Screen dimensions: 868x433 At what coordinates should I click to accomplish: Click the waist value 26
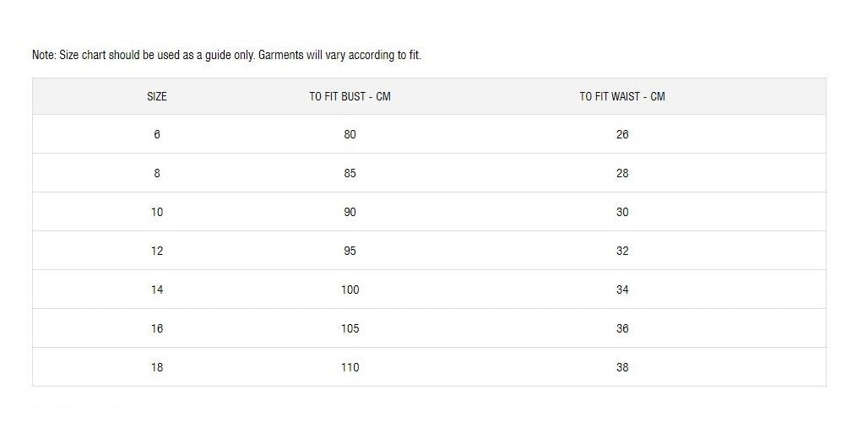tap(622, 134)
